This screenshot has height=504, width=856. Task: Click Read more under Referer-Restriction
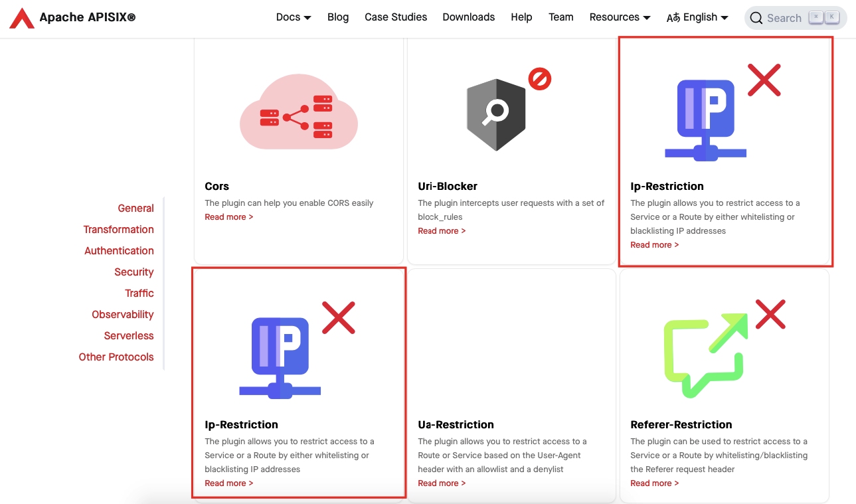(x=654, y=483)
